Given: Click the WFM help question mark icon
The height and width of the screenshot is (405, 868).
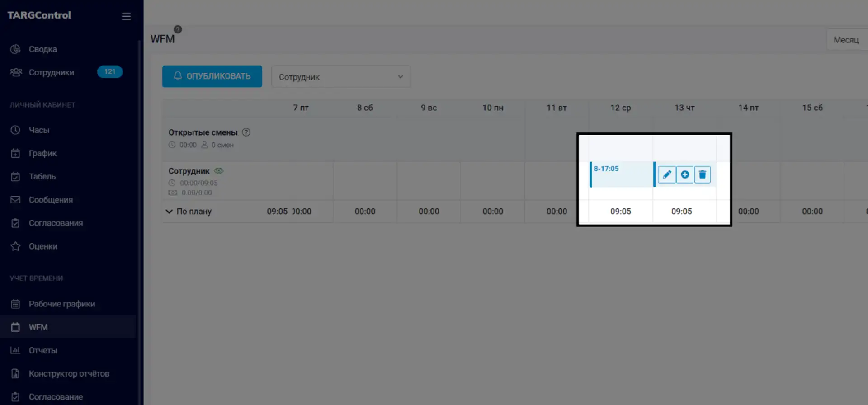Looking at the screenshot, I should click(x=178, y=29).
